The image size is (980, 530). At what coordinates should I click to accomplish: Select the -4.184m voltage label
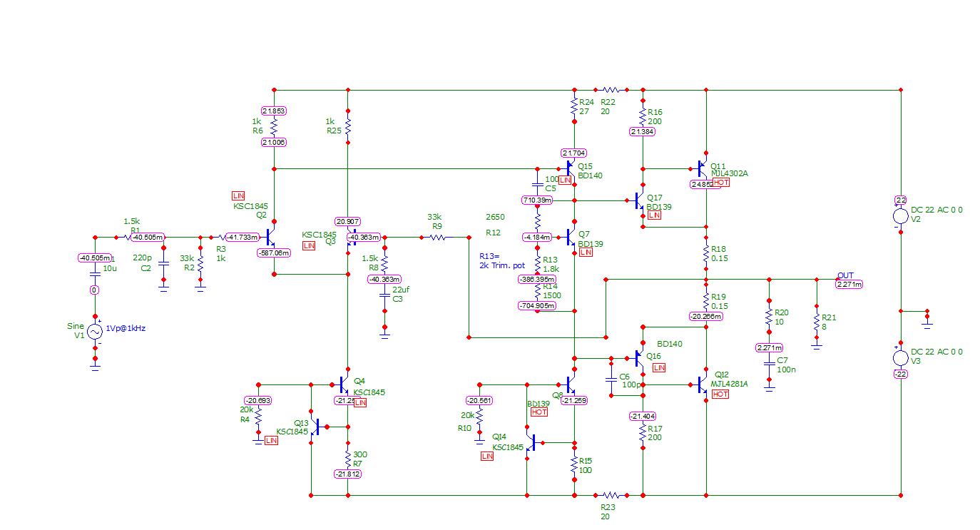pyautogui.click(x=537, y=237)
